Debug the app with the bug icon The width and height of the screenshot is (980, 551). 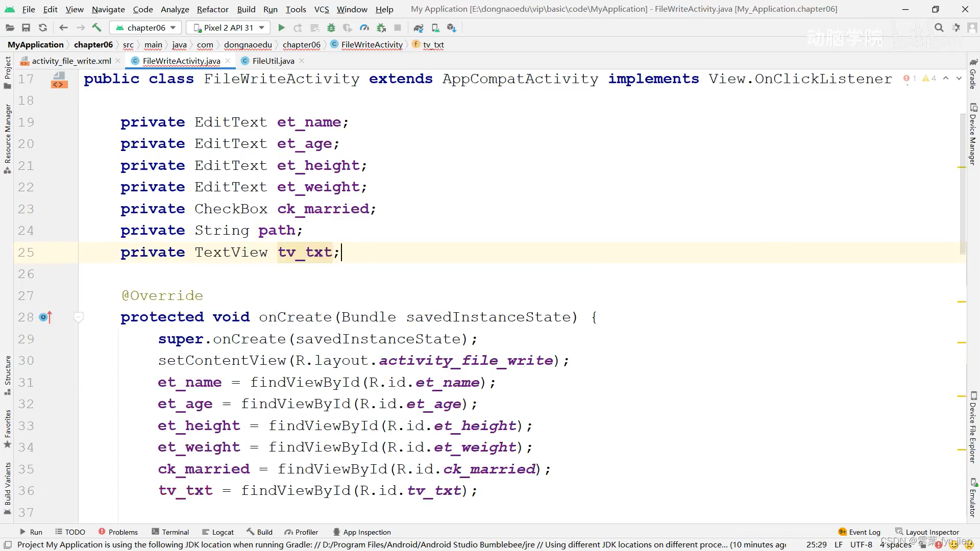tap(331, 28)
